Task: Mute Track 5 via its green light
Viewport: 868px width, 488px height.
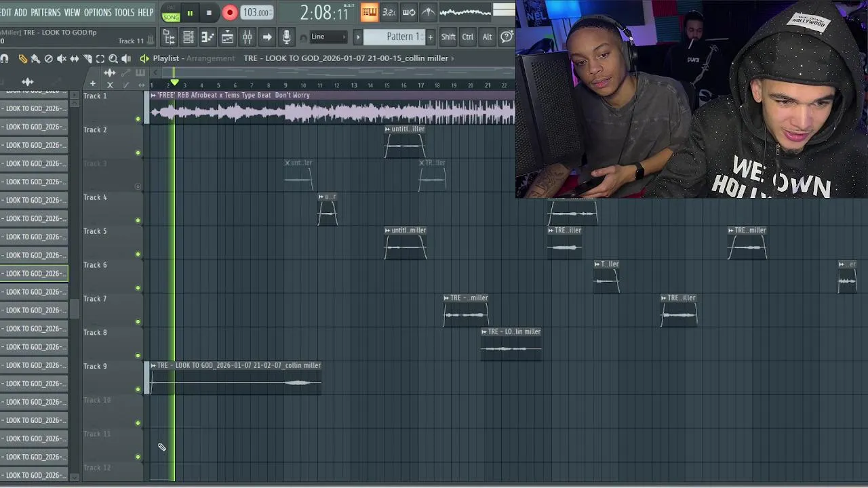Action: pyautogui.click(x=138, y=254)
